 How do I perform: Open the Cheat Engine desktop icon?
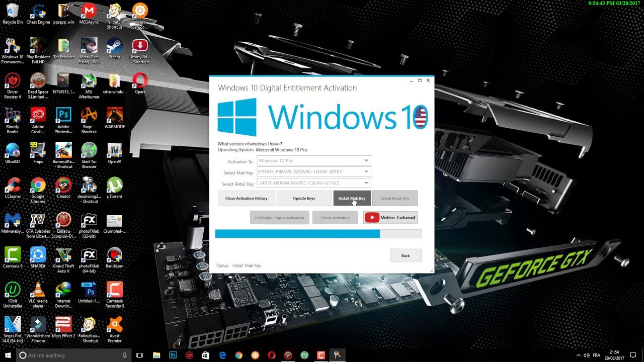point(38,12)
